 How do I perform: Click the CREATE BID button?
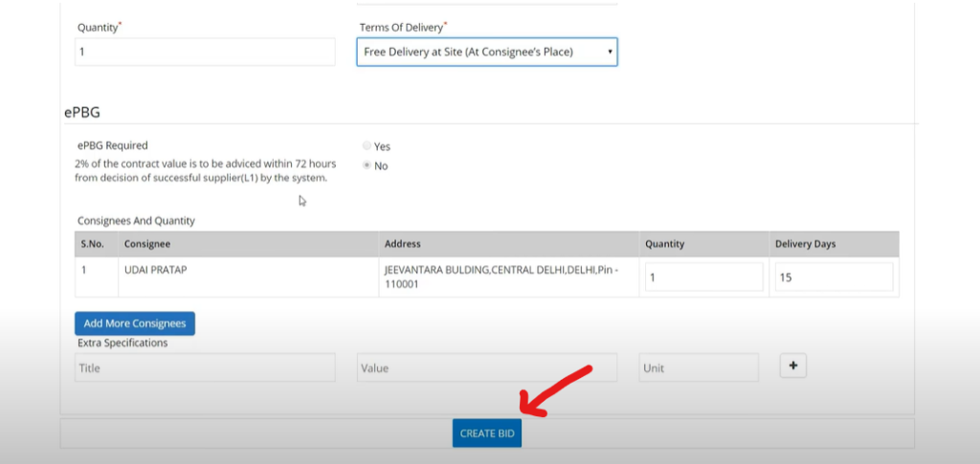click(487, 432)
